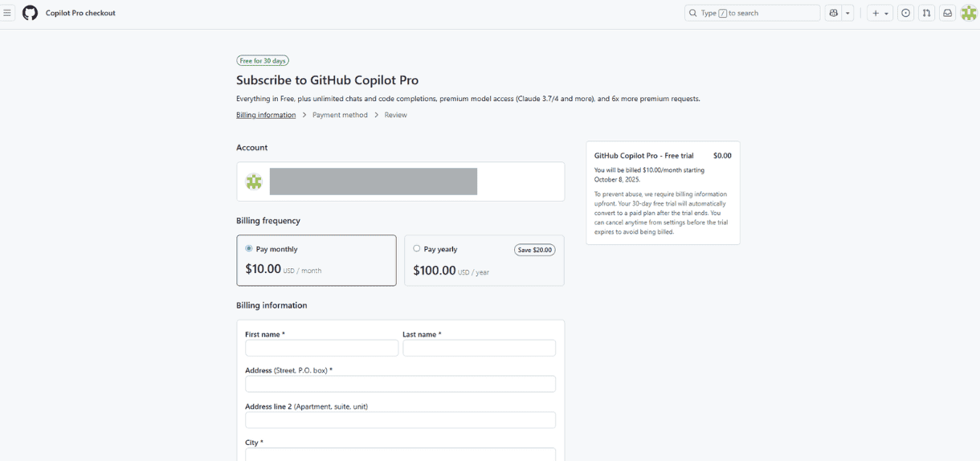Open the notifications inbox icon

948,13
